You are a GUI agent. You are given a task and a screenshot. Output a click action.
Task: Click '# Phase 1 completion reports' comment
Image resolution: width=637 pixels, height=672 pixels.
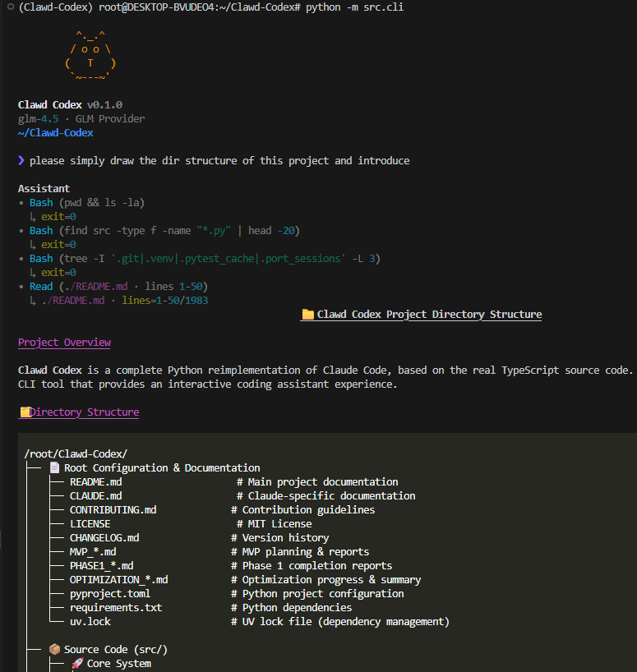coord(312,566)
